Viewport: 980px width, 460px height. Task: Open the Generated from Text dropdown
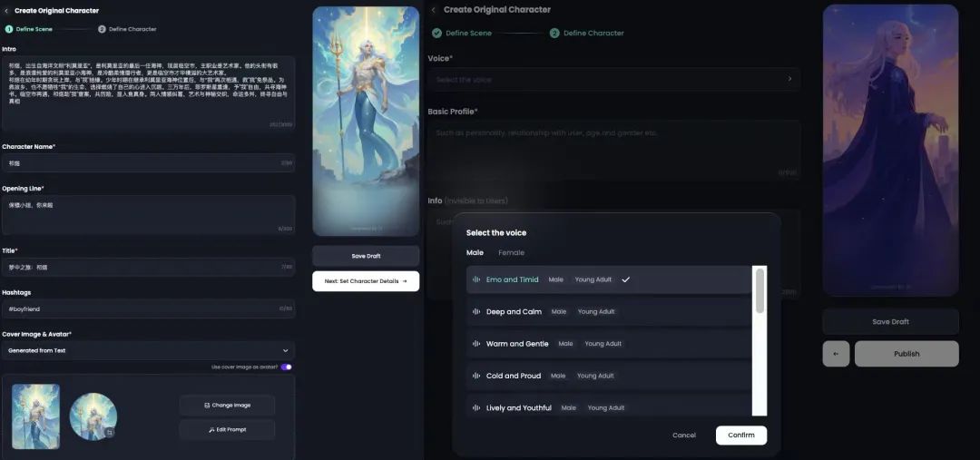pyautogui.click(x=148, y=350)
